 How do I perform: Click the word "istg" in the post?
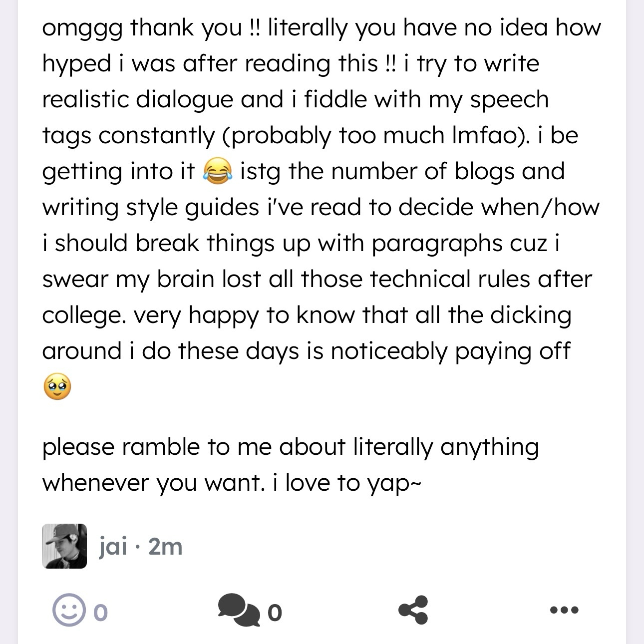pos(260,172)
